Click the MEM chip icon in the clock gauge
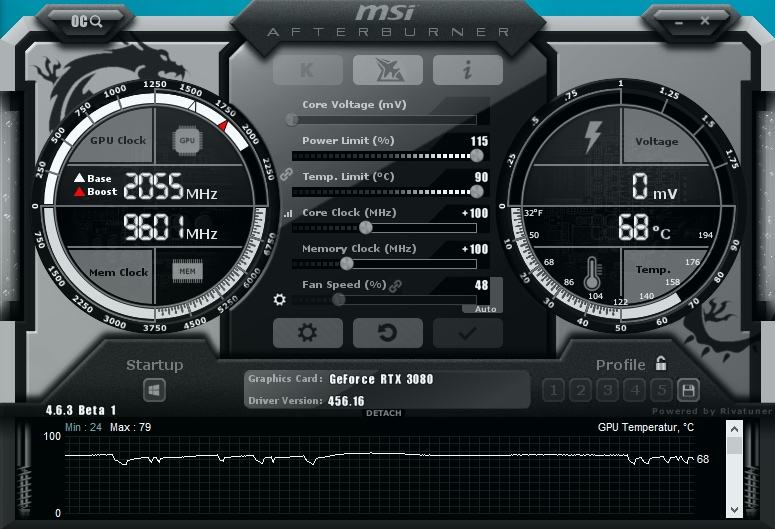Screen dimensions: 775x529 (x=187, y=271)
